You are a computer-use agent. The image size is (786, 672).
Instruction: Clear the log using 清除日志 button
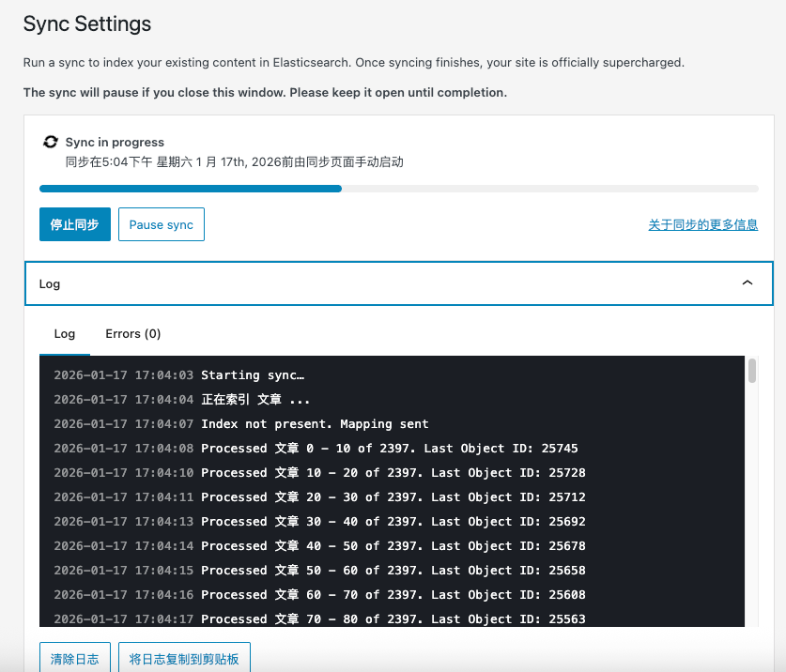pos(74,658)
